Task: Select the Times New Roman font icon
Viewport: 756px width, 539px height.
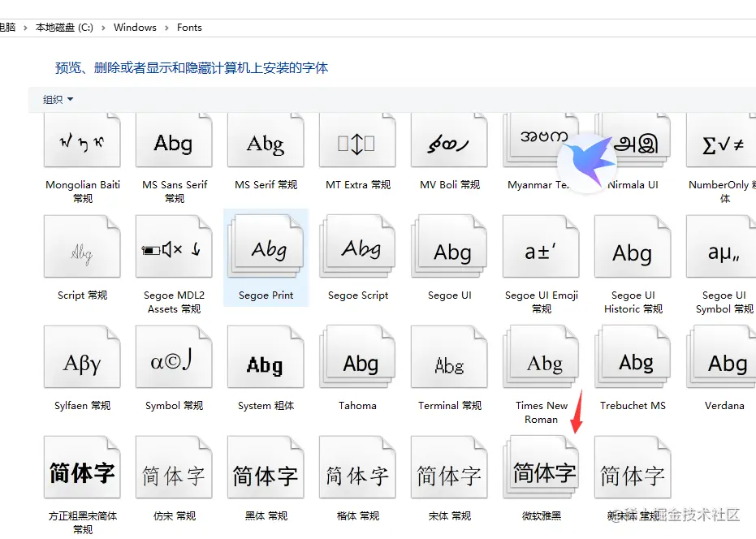Action: pos(541,356)
